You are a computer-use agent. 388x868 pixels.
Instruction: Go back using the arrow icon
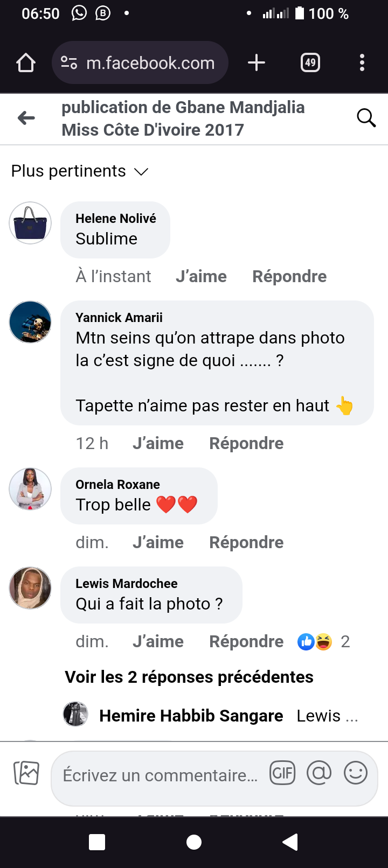26,118
